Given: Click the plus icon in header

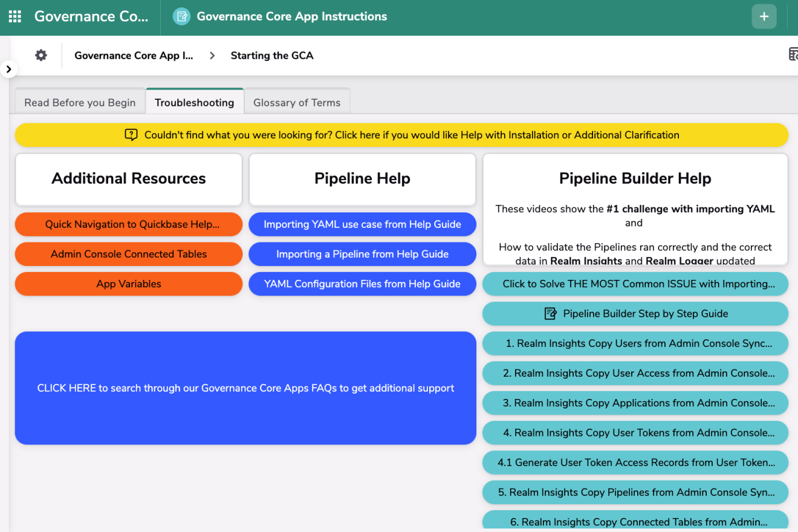Looking at the screenshot, I should (x=764, y=16).
